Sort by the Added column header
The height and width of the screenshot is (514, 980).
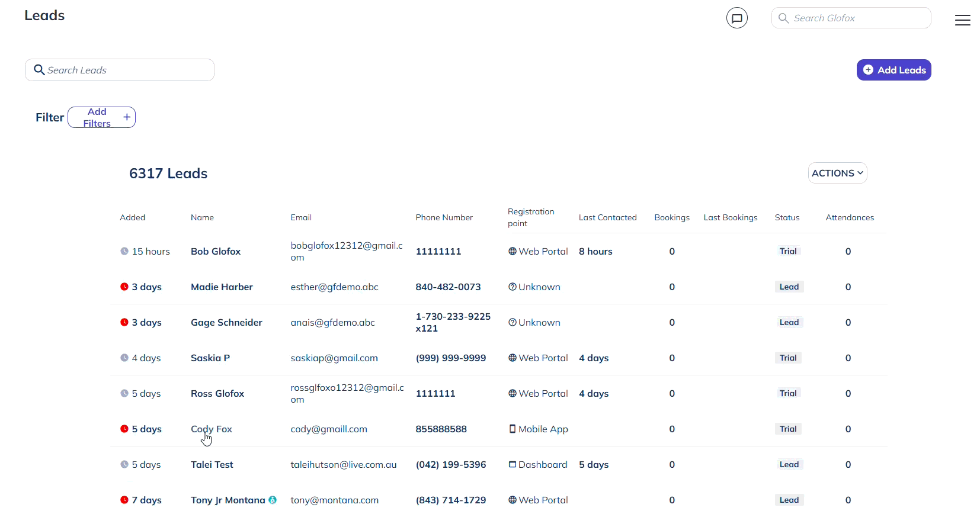[x=133, y=217]
